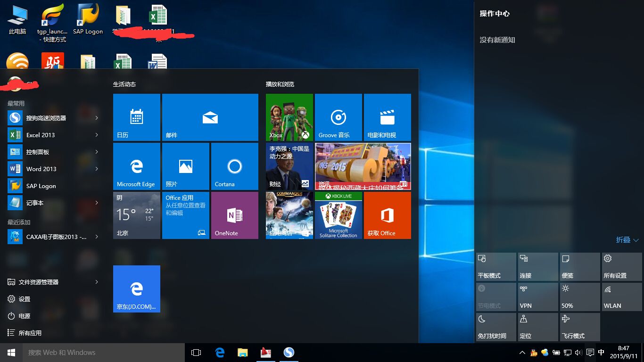Open the 邮件 mail tile
644x362 pixels.
coord(210,117)
